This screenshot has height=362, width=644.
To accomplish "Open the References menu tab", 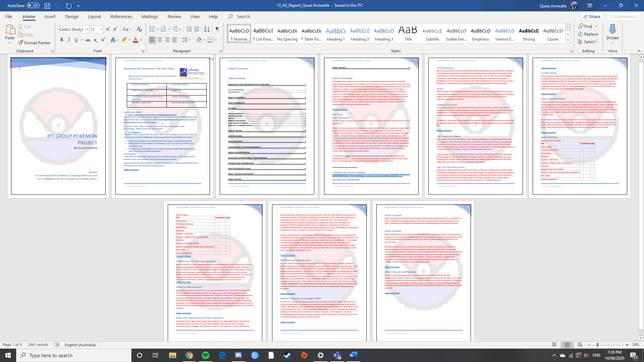I will pyautogui.click(x=120, y=16).
